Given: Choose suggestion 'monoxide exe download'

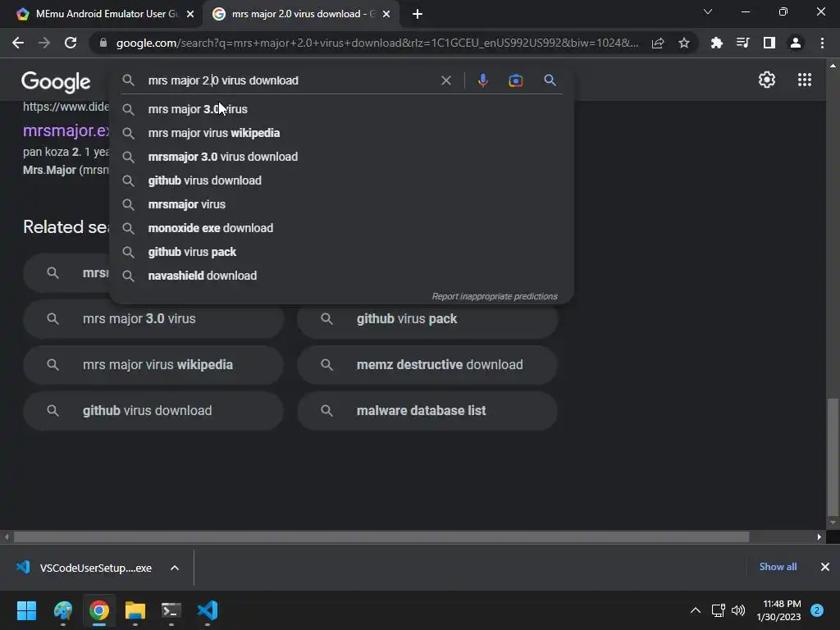Looking at the screenshot, I should point(341,228).
